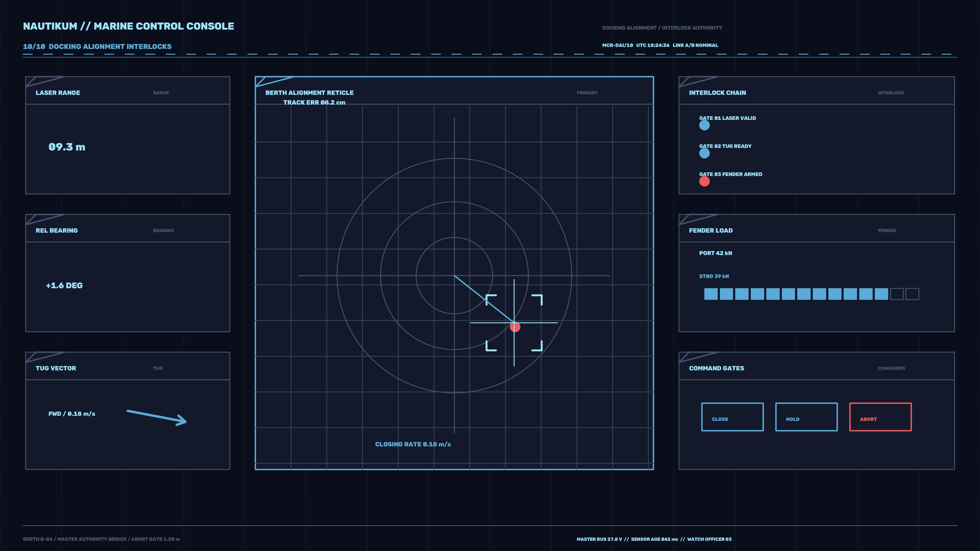Click the fender load segmented bar
The image size is (980, 551).
click(x=812, y=294)
